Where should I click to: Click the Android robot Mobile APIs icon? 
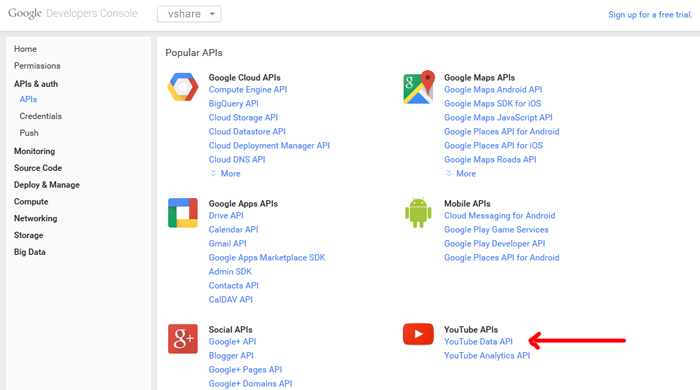(418, 213)
